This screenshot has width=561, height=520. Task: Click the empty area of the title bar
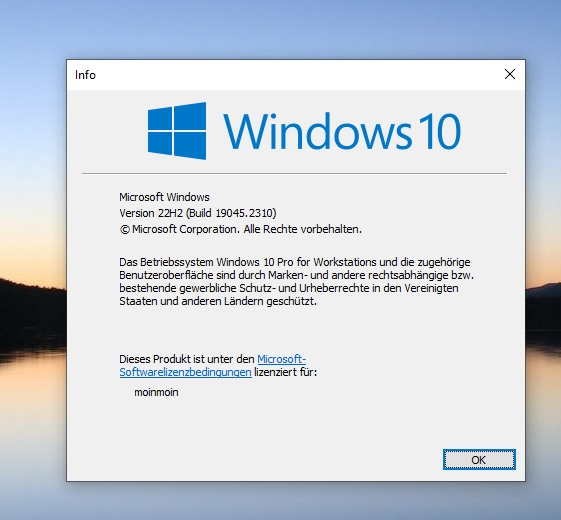(297, 75)
